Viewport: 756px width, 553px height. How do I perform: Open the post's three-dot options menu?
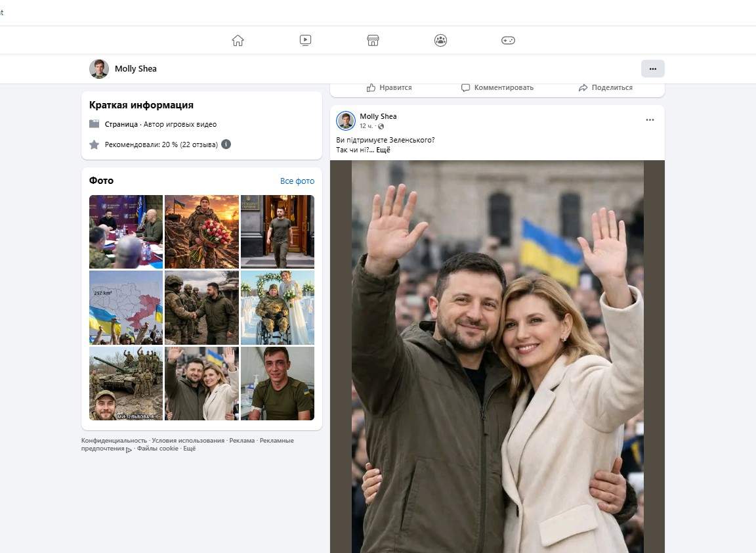coord(650,120)
